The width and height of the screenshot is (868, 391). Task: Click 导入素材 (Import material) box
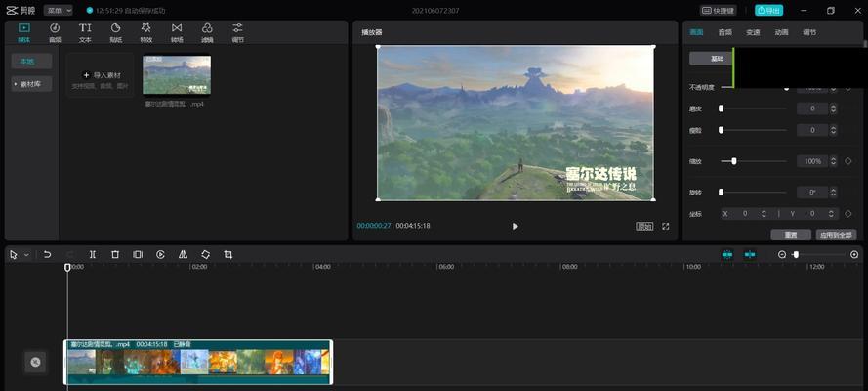tap(101, 75)
